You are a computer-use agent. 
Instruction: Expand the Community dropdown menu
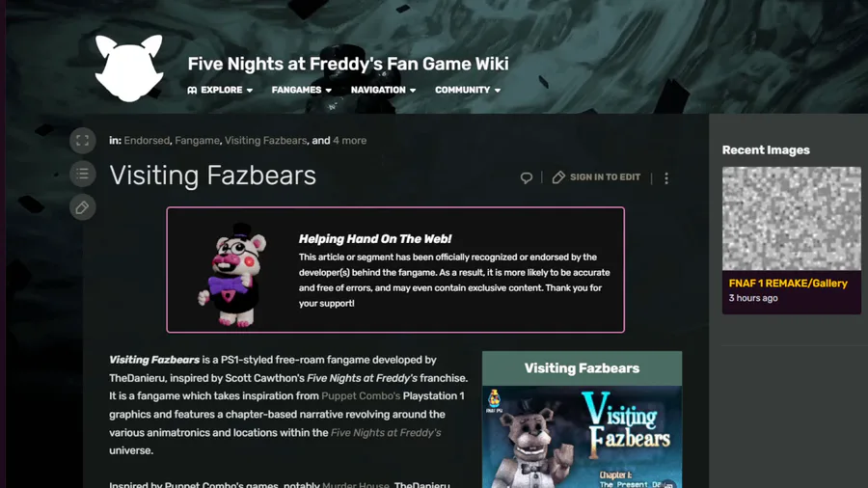tap(468, 91)
